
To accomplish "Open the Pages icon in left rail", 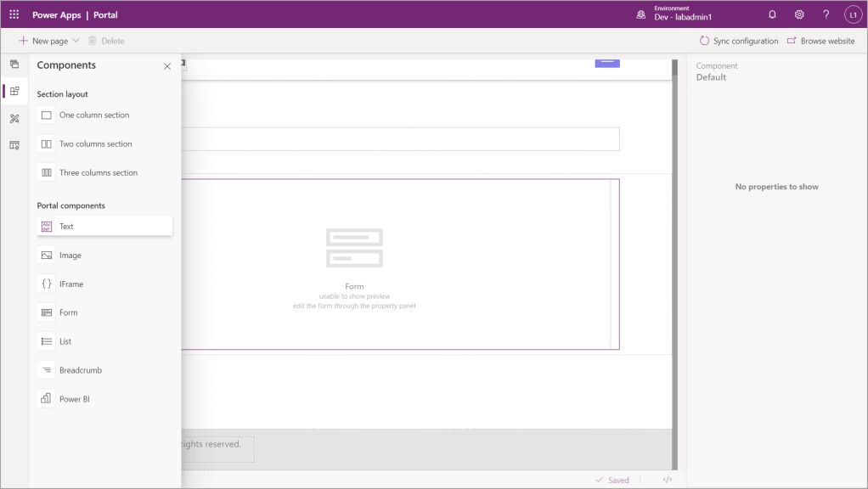I will coord(14,65).
